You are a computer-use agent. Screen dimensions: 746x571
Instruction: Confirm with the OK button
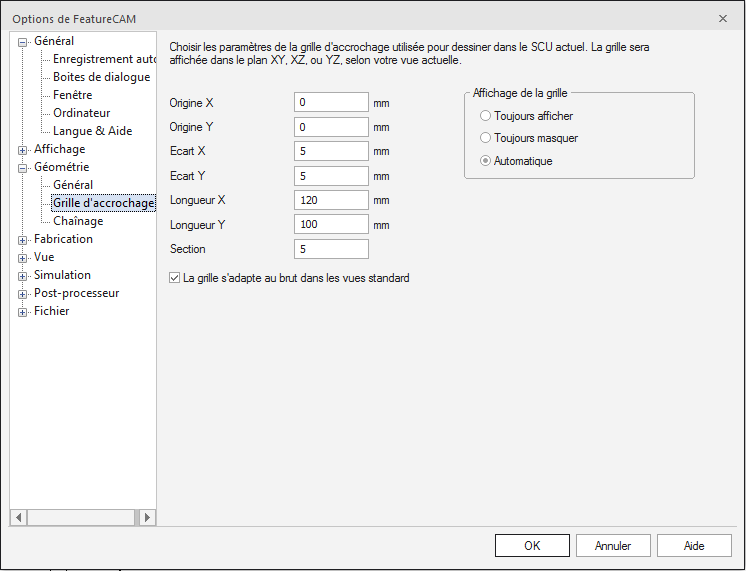click(x=532, y=545)
